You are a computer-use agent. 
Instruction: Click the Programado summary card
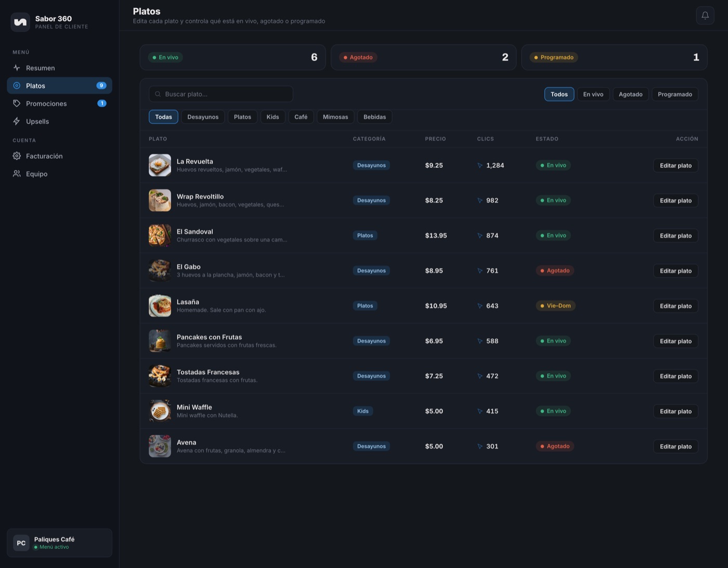click(614, 57)
